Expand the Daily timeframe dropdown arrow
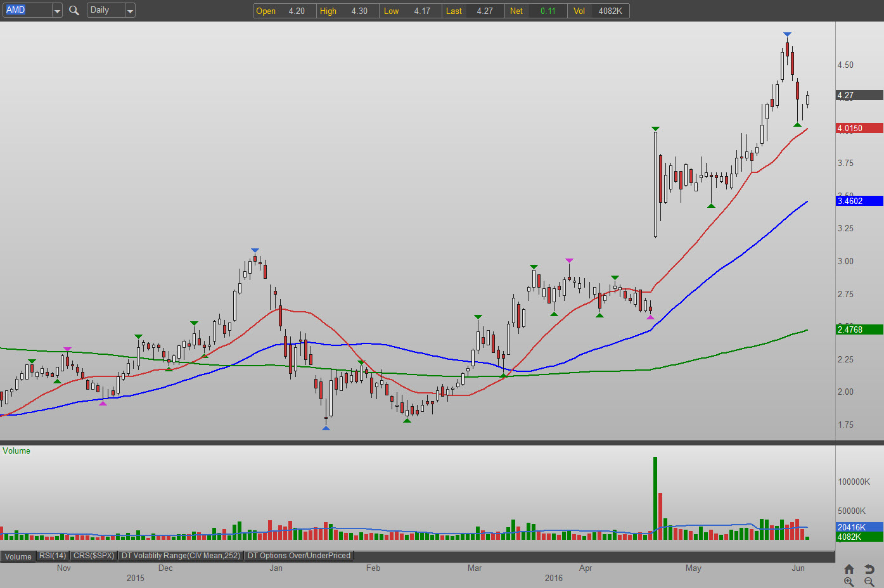This screenshot has height=588, width=884. tap(130, 11)
